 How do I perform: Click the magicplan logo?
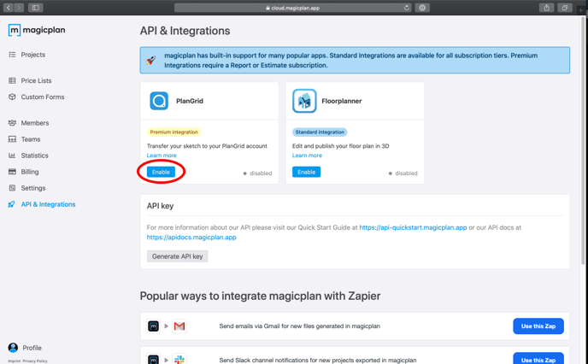37,30
